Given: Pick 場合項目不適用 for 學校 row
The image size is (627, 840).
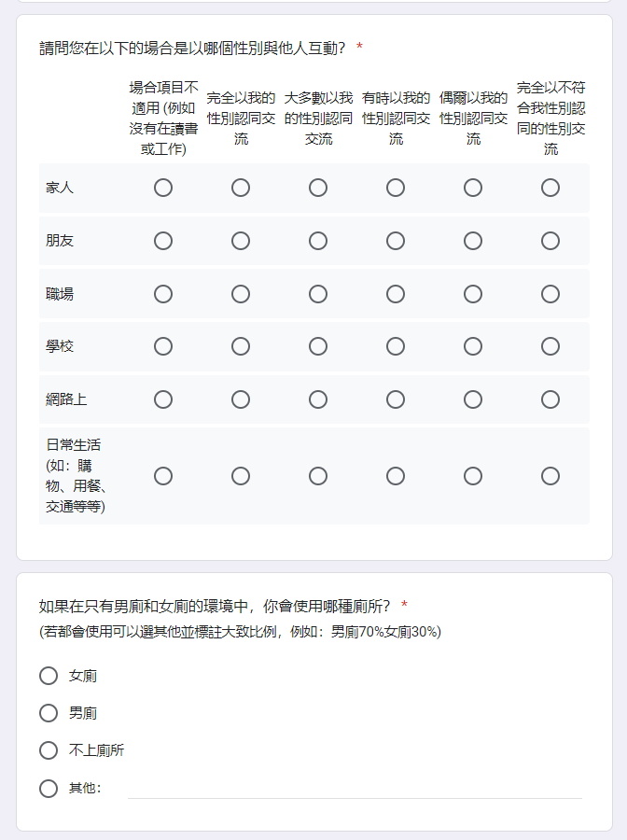Looking at the screenshot, I should (x=163, y=346).
